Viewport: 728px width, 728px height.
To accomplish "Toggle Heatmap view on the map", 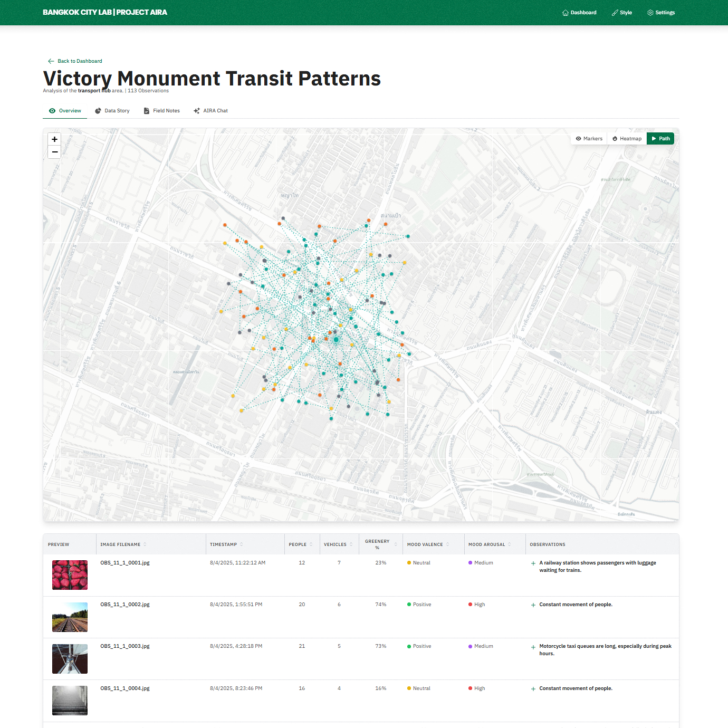I will coord(627,139).
